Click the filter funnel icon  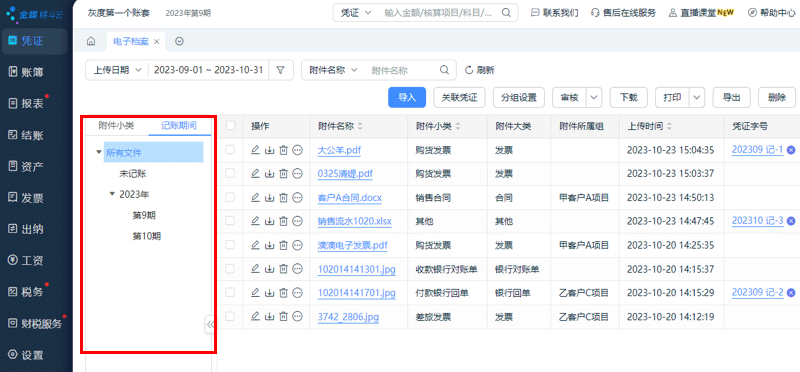tap(280, 70)
